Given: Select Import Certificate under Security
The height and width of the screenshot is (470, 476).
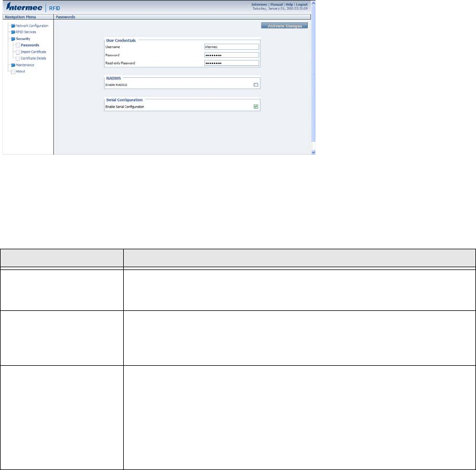Looking at the screenshot, I should (34, 52).
